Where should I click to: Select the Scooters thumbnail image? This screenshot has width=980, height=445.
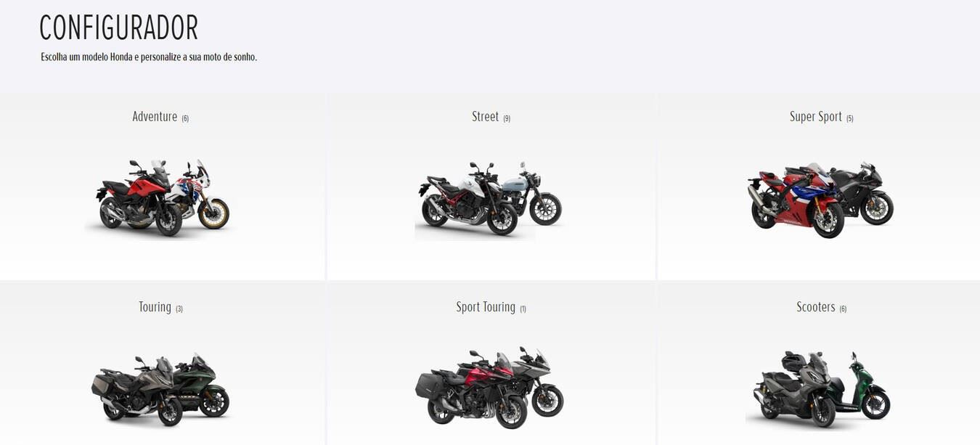click(x=819, y=390)
